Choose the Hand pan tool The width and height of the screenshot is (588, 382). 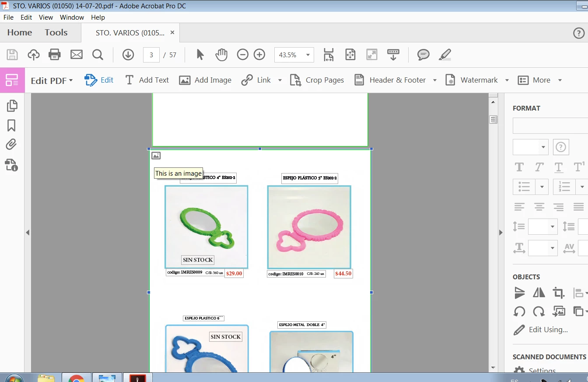[x=221, y=55]
